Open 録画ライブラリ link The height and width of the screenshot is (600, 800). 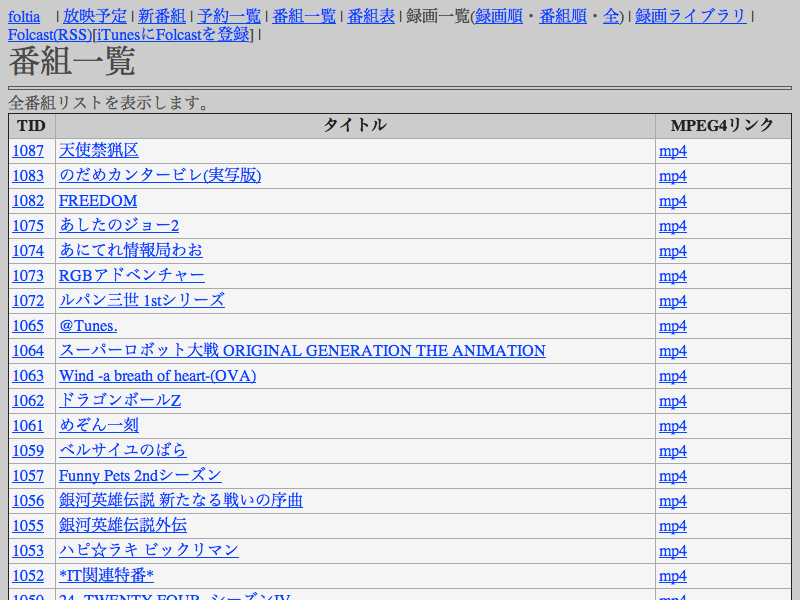(691, 16)
